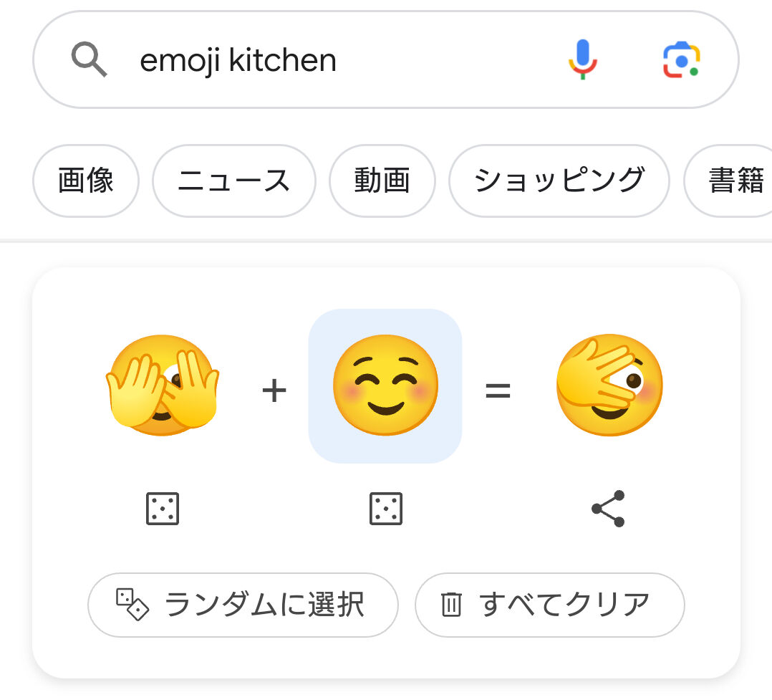The image size is (772, 700).
Task: Open the 書籍 tab
Action: tap(735, 181)
